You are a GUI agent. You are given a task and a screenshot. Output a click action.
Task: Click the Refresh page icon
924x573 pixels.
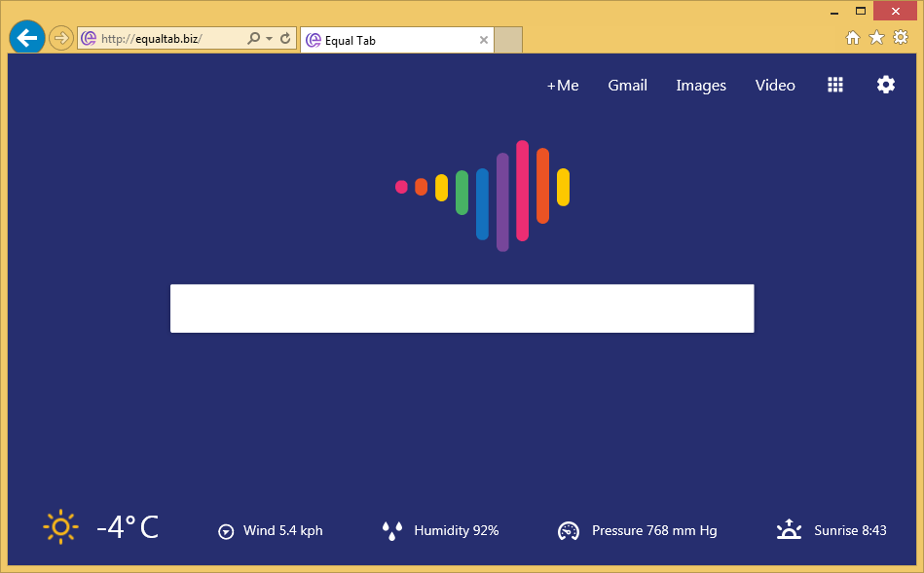[285, 39]
